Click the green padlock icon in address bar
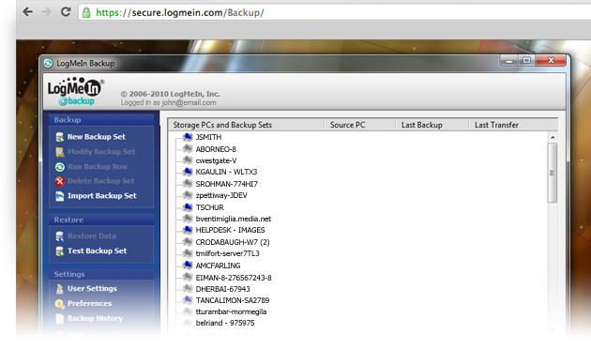The width and height of the screenshot is (591, 364). point(86,12)
